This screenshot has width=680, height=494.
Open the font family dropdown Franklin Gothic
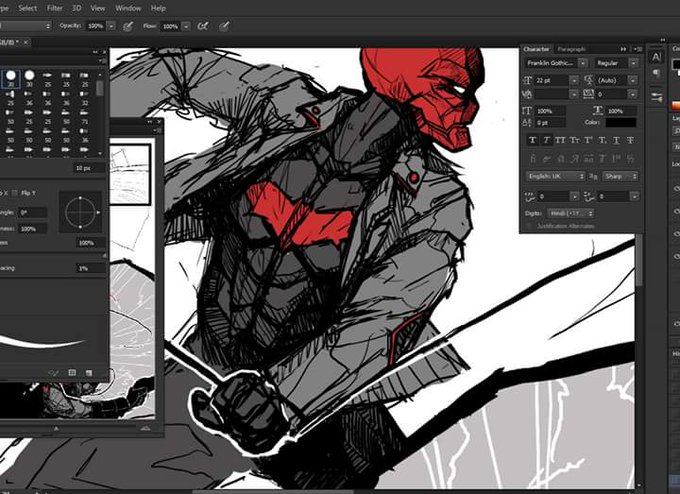point(556,63)
